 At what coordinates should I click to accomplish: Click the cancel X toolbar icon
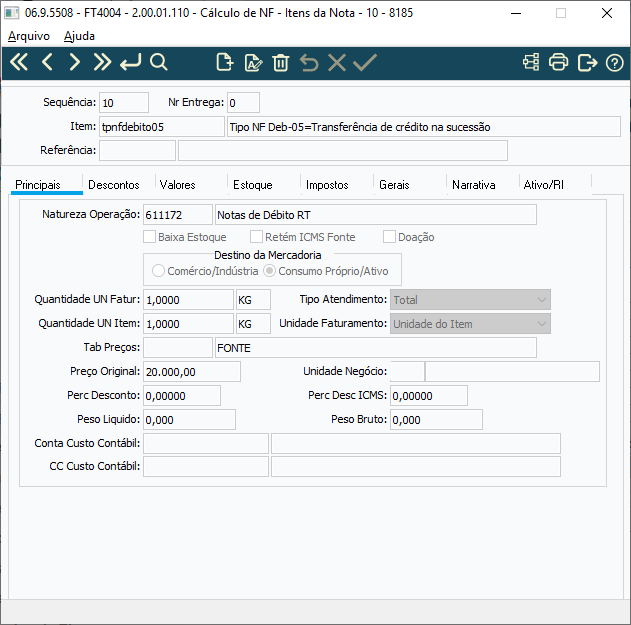click(x=337, y=62)
